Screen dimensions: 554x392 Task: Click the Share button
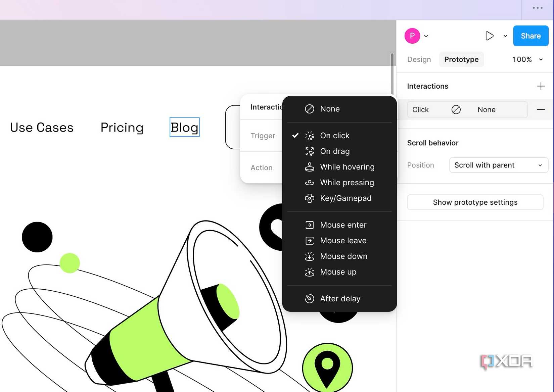click(530, 36)
